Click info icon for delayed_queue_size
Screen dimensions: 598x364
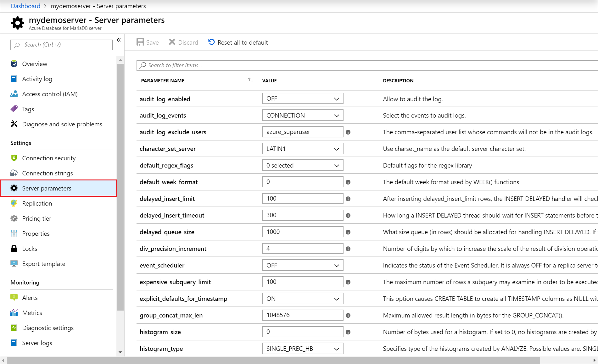click(x=348, y=232)
